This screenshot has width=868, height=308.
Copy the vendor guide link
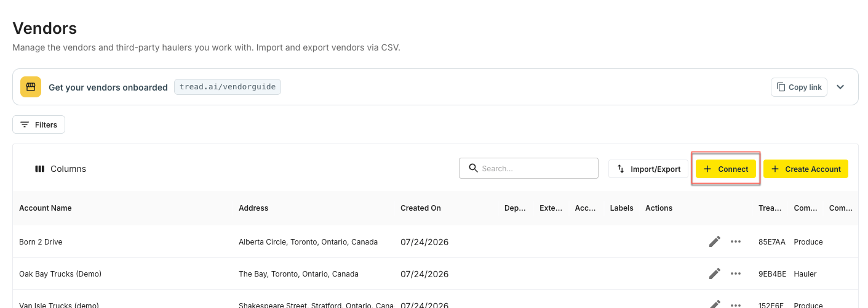(x=799, y=87)
